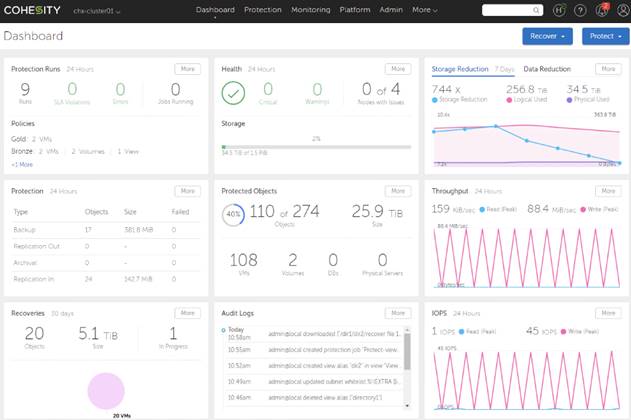Click the 10:55am audit log entry
Viewport: 631px width, 420px height.
click(x=315, y=350)
